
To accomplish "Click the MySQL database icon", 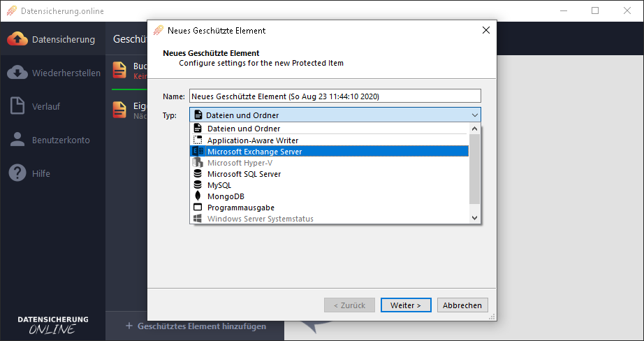I will (198, 185).
